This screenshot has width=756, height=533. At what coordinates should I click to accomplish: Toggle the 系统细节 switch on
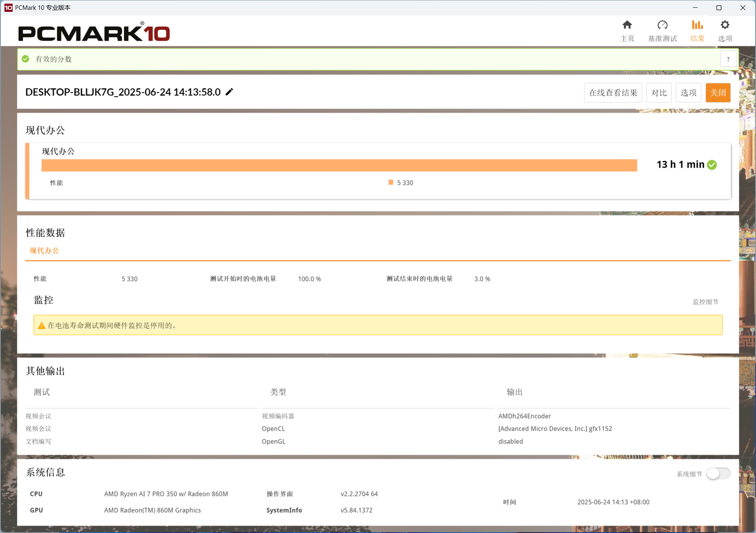click(718, 473)
